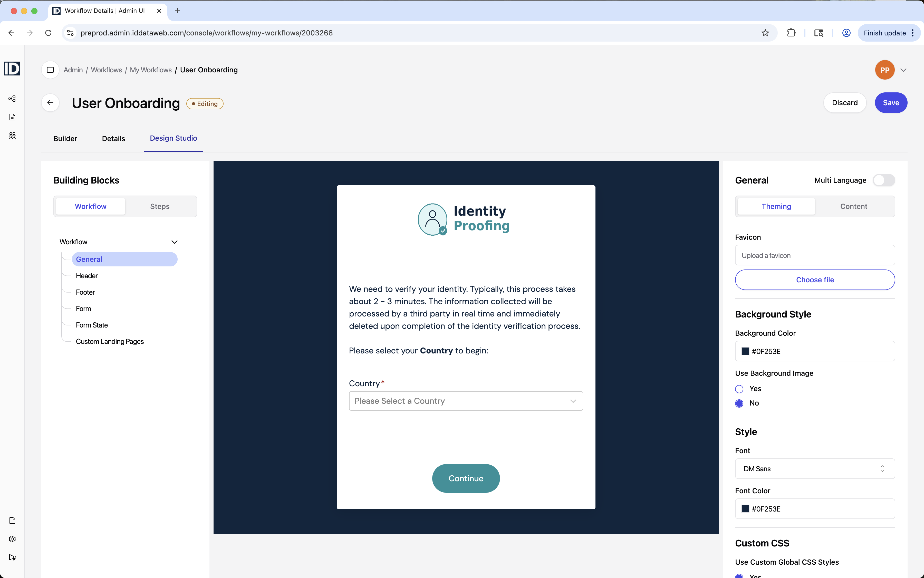Click the Background Color hex value field
This screenshot has height=578, width=924.
click(x=815, y=351)
